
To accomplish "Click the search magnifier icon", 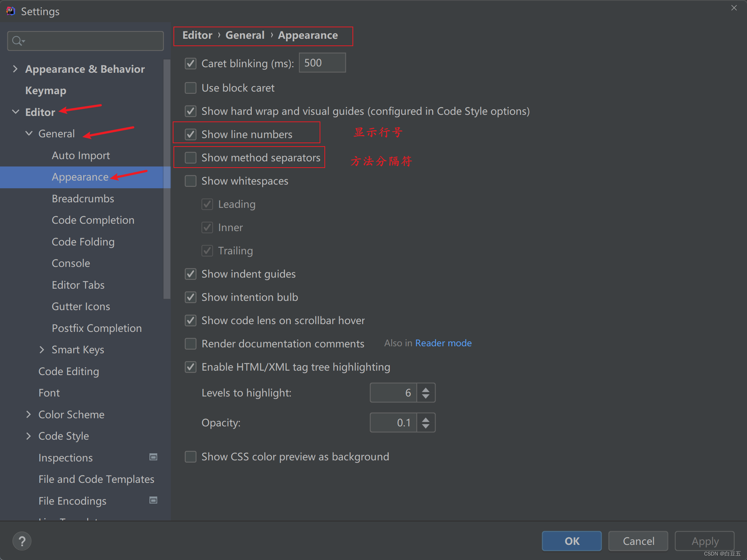I will (18, 41).
